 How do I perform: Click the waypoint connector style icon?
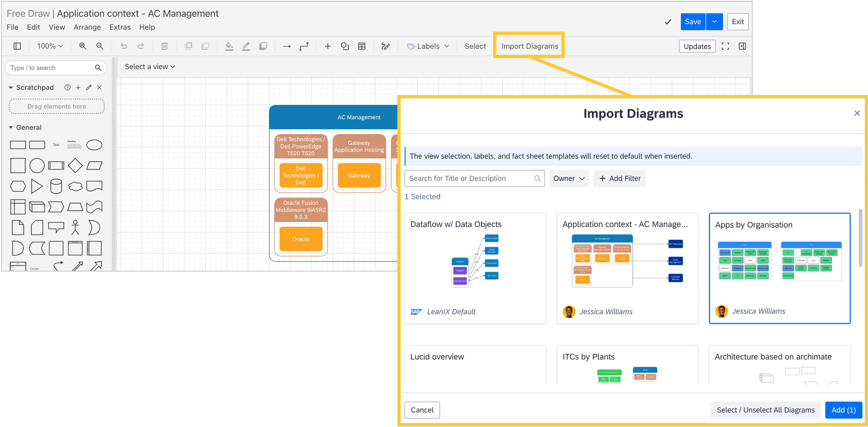click(304, 46)
